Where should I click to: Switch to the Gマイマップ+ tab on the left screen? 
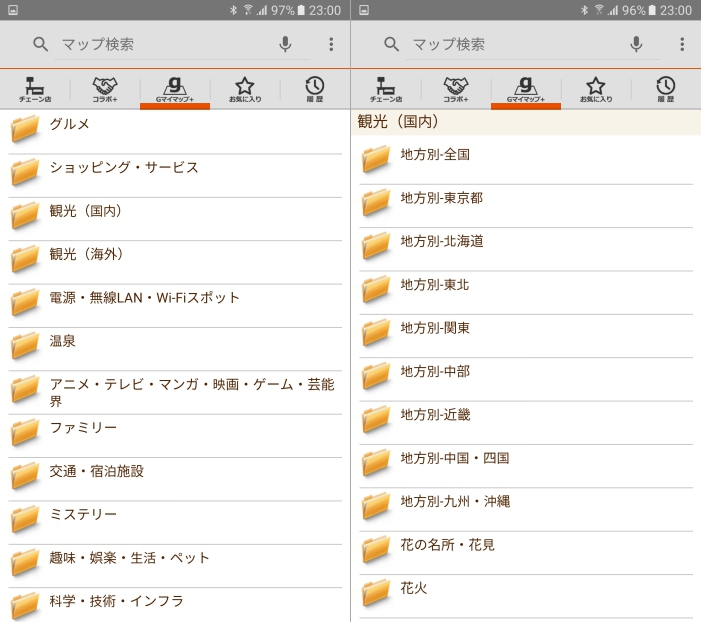point(175,89)
